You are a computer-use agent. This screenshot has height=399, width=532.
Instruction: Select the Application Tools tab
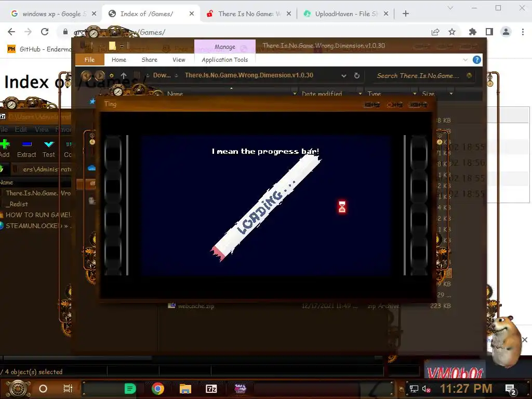coord(224,60)
